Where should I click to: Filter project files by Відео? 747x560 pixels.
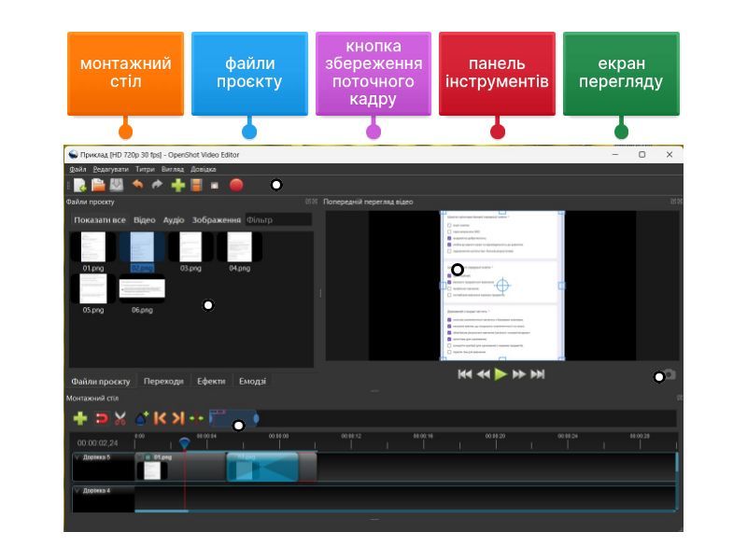pyautogui.click(x=144, y=220)
